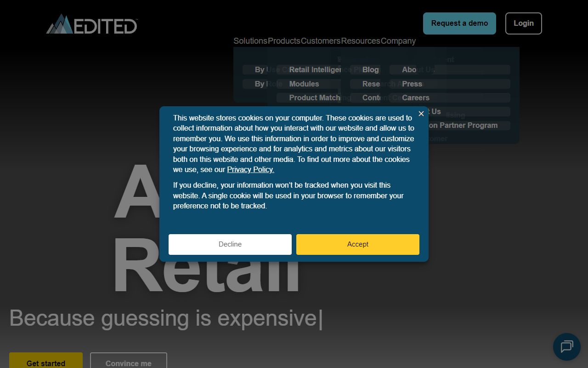Select Convince me
The image size is (588, 368).
click(x=128, y=363)
